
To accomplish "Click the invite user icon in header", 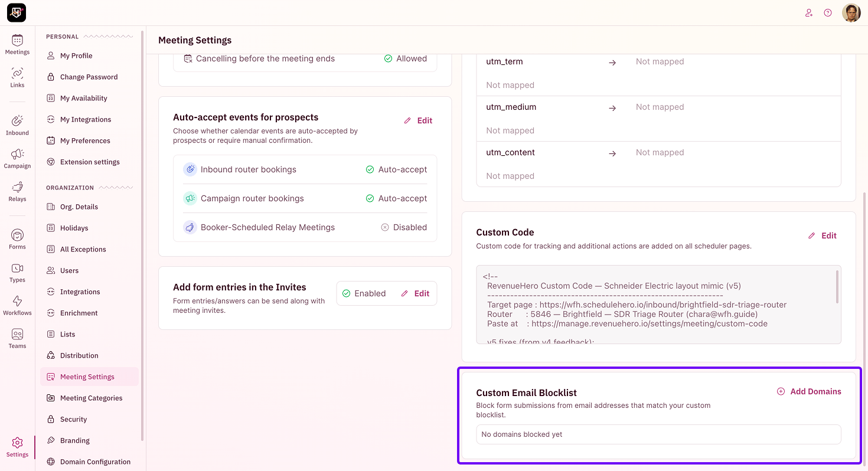I will click(809, 12).
